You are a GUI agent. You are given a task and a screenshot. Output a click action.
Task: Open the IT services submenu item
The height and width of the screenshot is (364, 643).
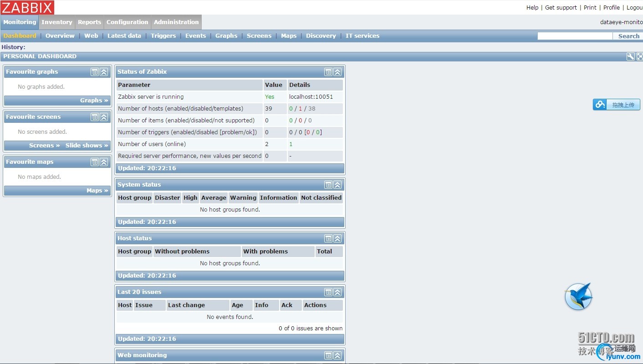pyautogui.click(x=362, y=36)
